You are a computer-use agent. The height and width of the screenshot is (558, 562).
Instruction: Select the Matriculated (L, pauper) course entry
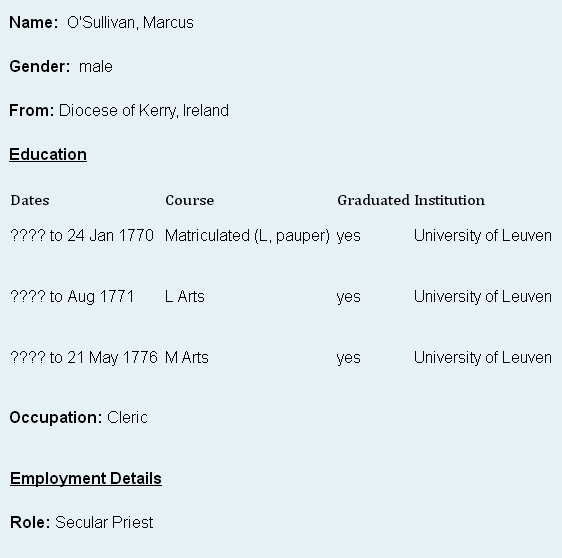[247, 236]
